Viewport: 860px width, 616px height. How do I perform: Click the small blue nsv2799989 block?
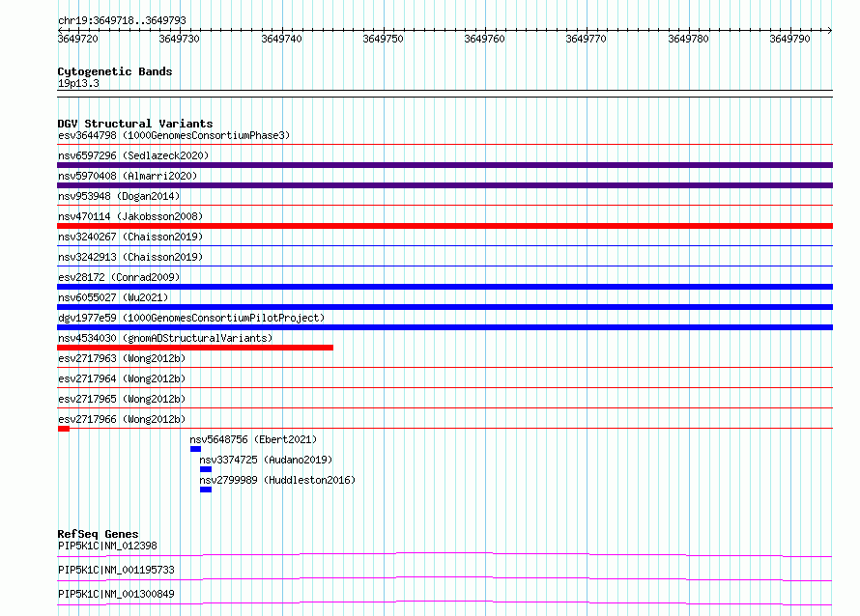tap(206, 490)
